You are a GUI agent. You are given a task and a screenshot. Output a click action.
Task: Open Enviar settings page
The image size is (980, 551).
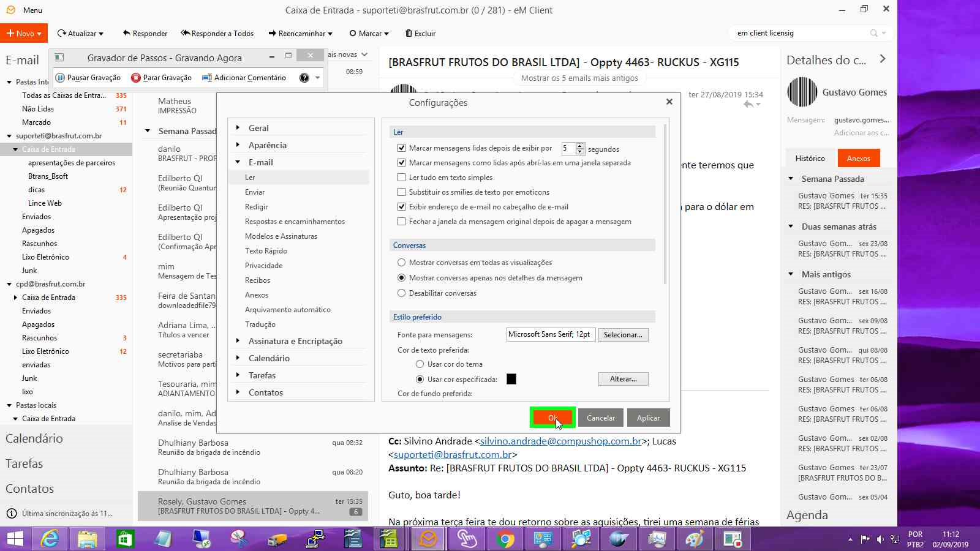tap(255, 192)
